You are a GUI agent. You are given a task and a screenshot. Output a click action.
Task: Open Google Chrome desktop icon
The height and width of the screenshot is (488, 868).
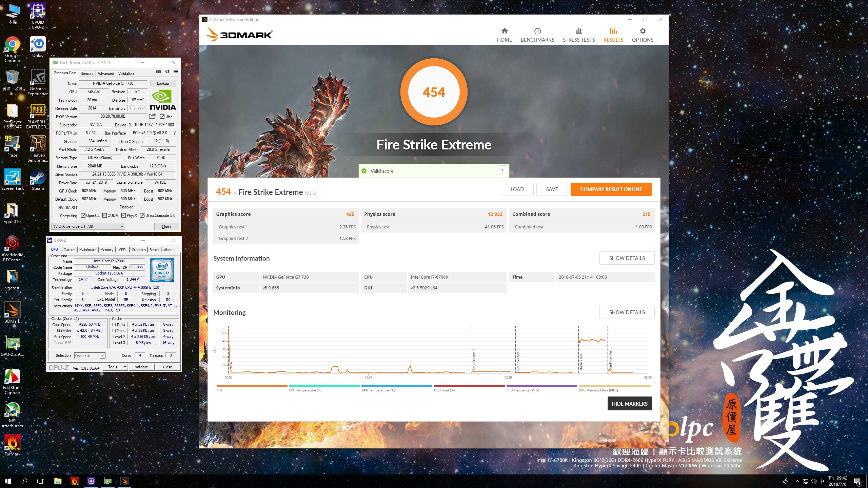tap(12, 49)
